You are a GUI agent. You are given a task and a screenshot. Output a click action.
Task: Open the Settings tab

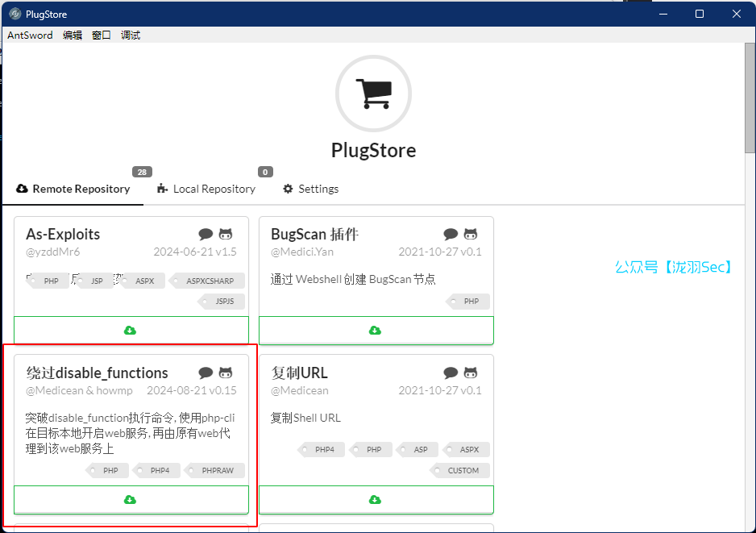pyautogui.click(x=310, y=189)
